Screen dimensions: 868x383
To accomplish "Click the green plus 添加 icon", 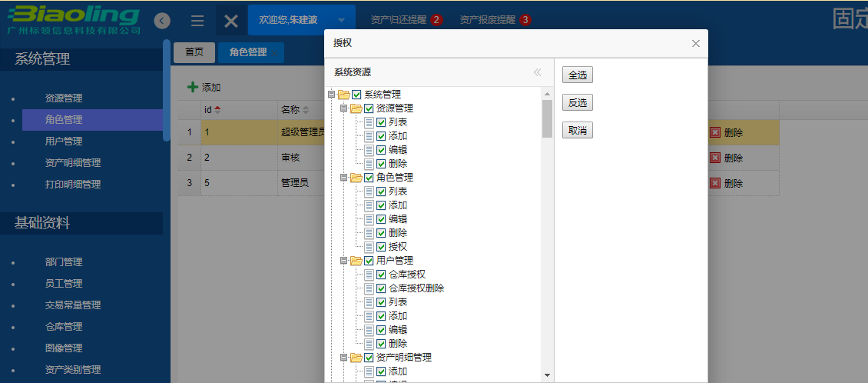I will pos(193,88).
